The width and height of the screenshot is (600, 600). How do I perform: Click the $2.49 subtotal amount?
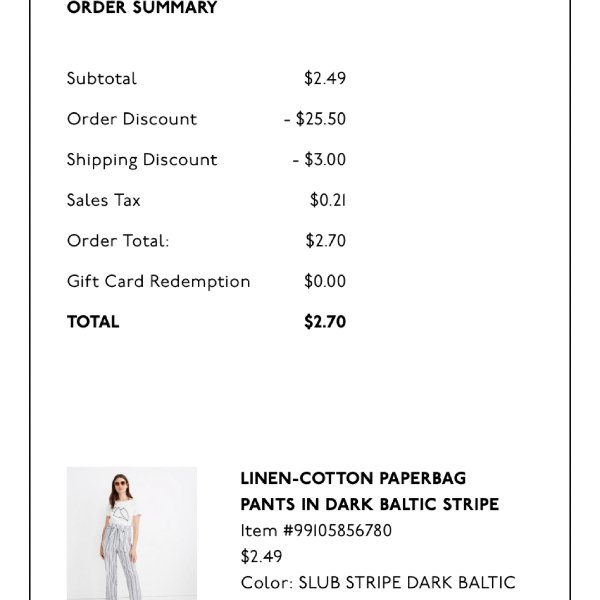325,78
